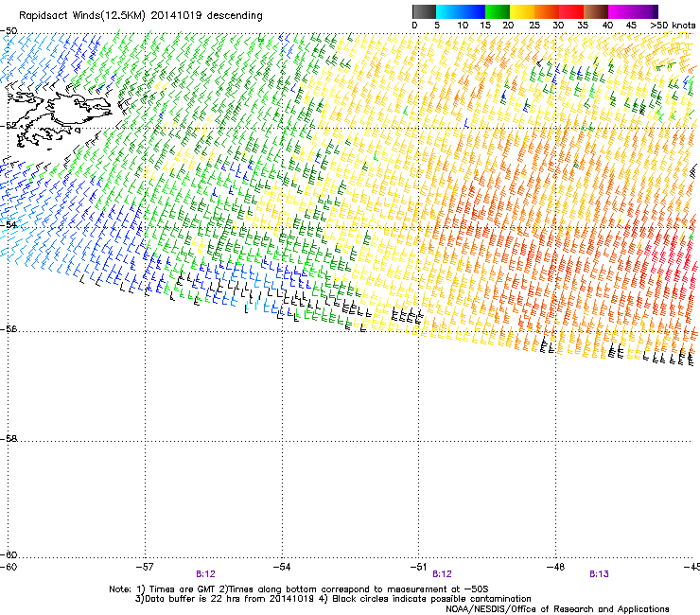Click the 'Data buffer is 22 hrs' note line
The image size is (700, 615).
(x=333, y=599)
